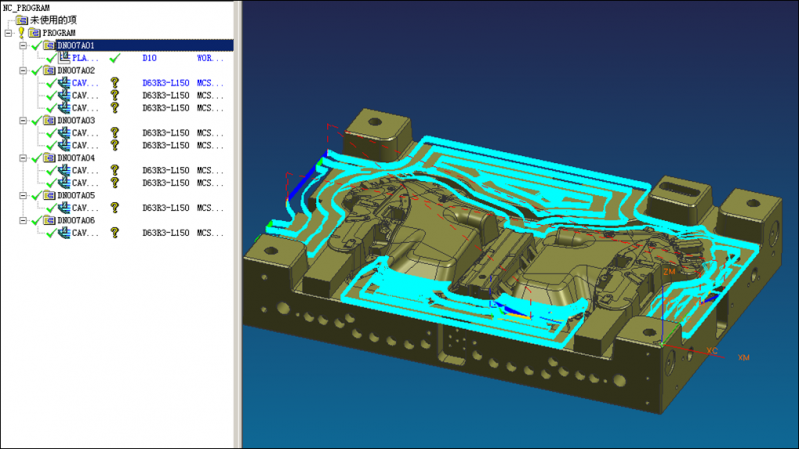
Task: Collapse the PROGRAM root node
Action: pyautogui.click(x=8, y=32)
